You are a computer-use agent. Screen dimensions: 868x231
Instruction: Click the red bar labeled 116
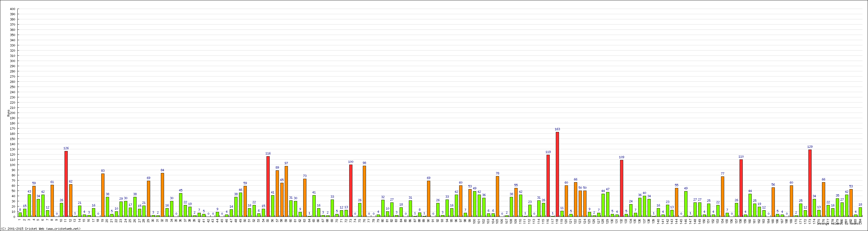(268, 187)
